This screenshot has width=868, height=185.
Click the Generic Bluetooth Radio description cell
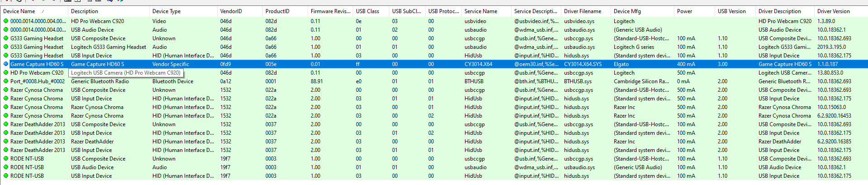[100, 81]
